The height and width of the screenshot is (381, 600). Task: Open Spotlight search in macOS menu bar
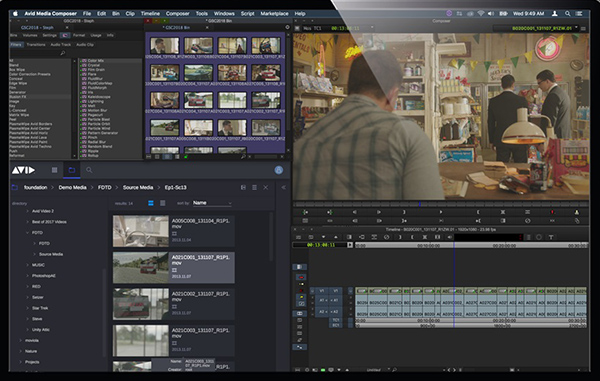tap(568, 13)
